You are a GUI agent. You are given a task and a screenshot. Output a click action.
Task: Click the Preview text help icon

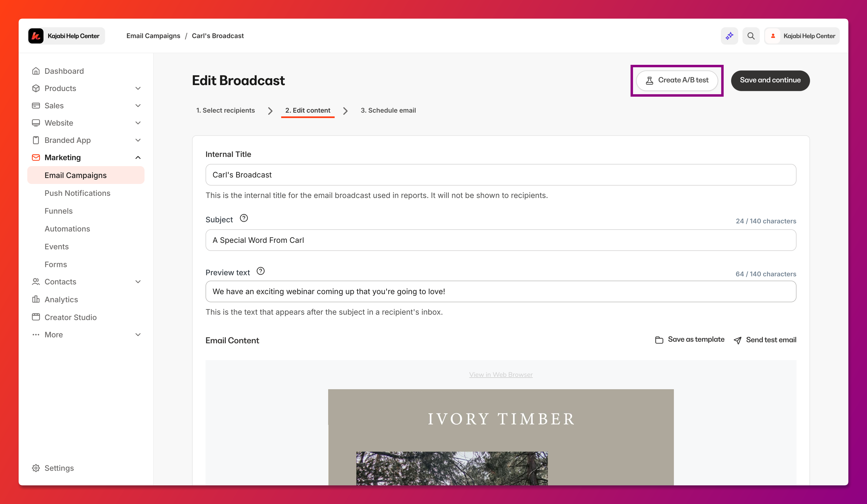[260, 271]
